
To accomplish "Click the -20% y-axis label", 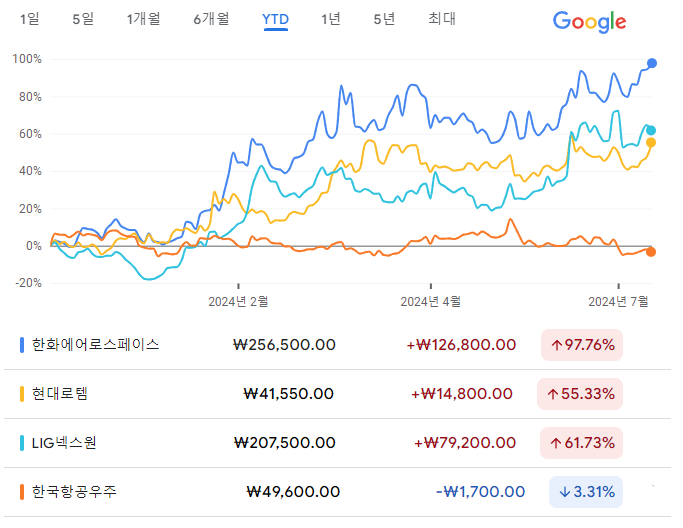I will [28, 283].
